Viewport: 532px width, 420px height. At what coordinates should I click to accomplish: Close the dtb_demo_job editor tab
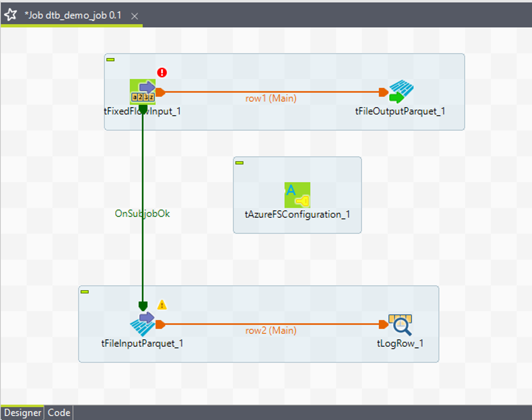pos(134,16)
